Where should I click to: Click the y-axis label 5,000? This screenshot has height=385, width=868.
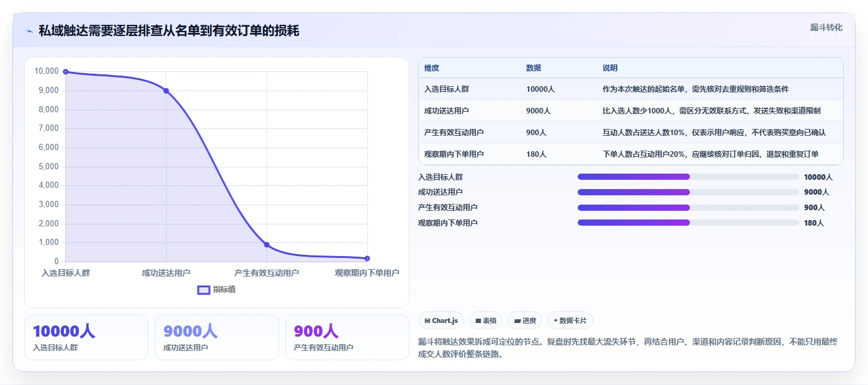point(48,167)
